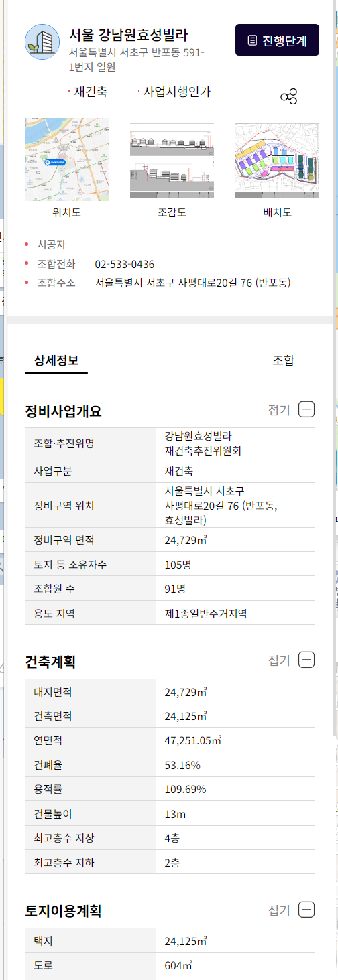Switch to the 조합 tab

pos(283,360)
